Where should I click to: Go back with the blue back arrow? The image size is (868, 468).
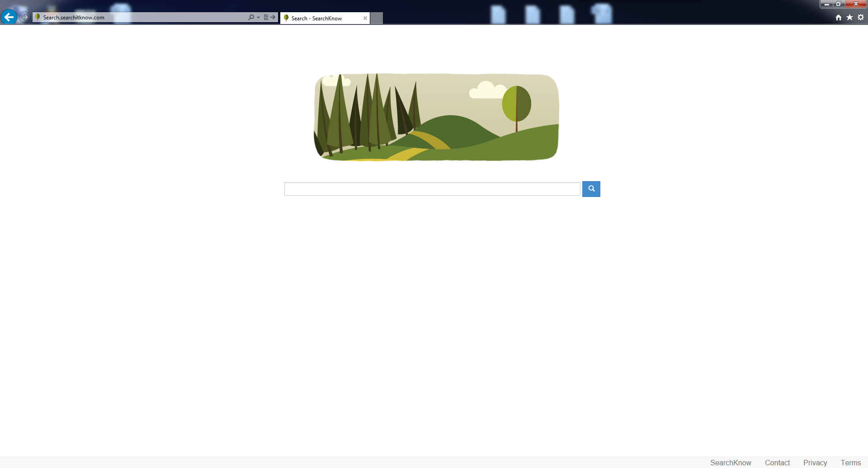click(x=9, y=17)
